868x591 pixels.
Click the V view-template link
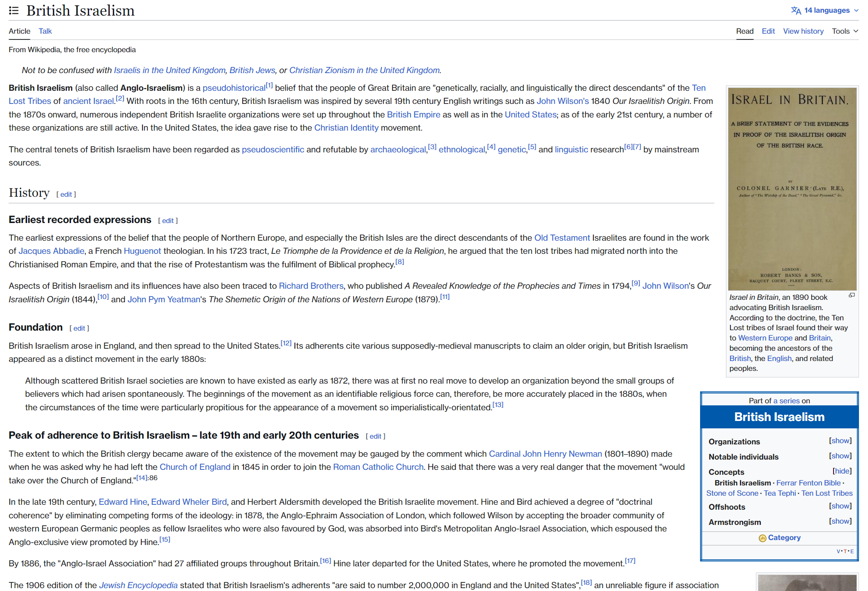click(x=838, y=552)
